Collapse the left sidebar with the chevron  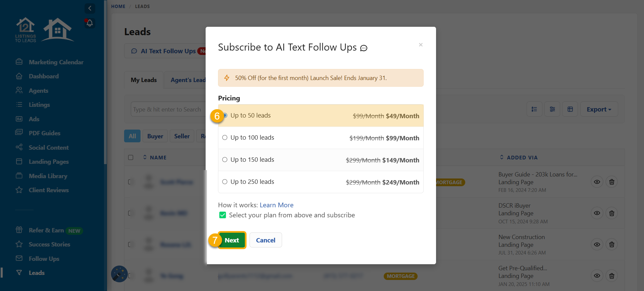(x=90, y=8)
